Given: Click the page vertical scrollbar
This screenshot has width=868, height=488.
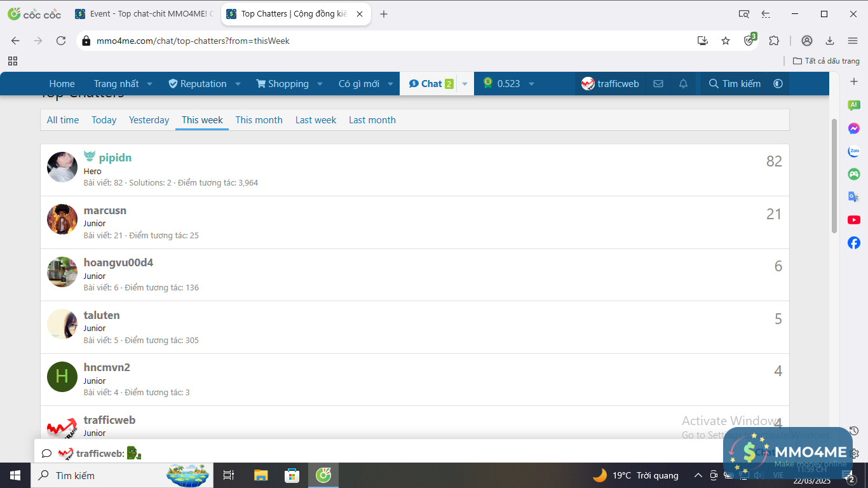Looking at the screenshot, I should 834,176.
